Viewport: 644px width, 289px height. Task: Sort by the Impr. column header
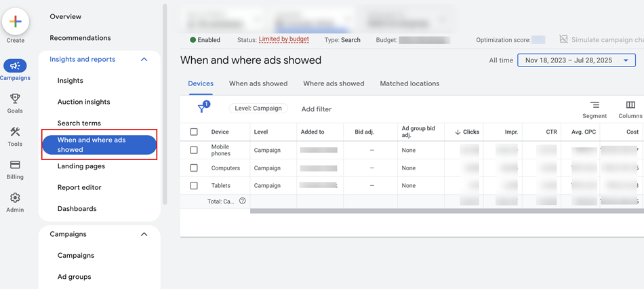[x=511, y=132]
